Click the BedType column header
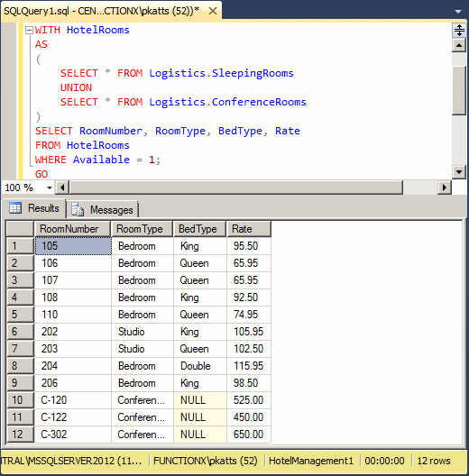This screenshot has width=469, height=476. (x=199, y=229)
